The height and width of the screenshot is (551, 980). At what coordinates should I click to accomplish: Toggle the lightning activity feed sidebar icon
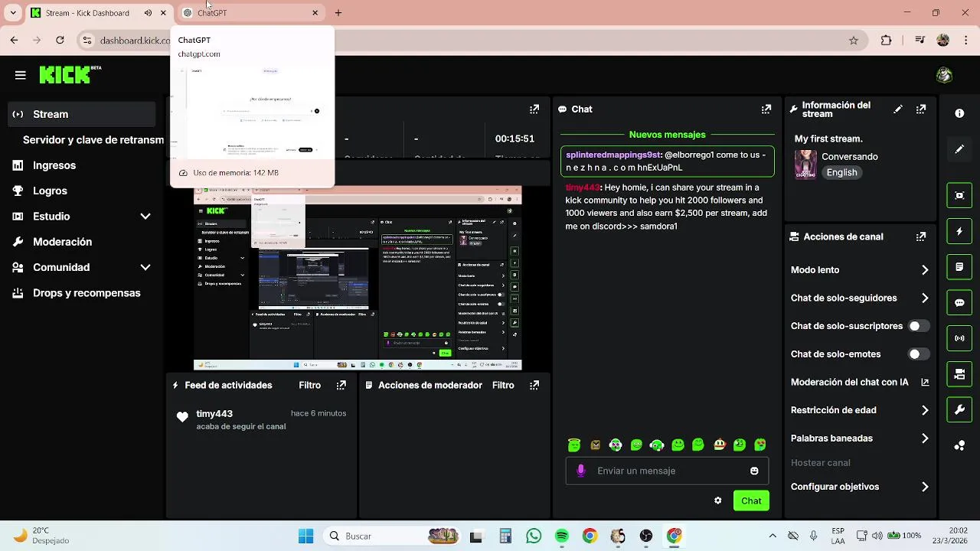(x=959, y=231)
